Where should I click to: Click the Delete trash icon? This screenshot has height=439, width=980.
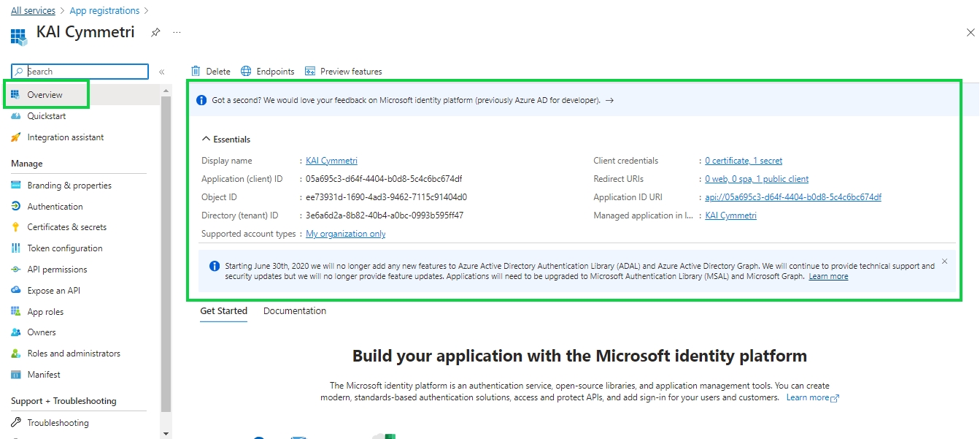click(196, 72)
